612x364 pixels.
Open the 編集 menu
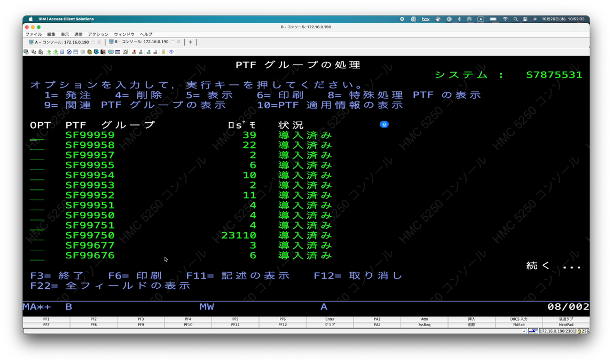(51, 34)
